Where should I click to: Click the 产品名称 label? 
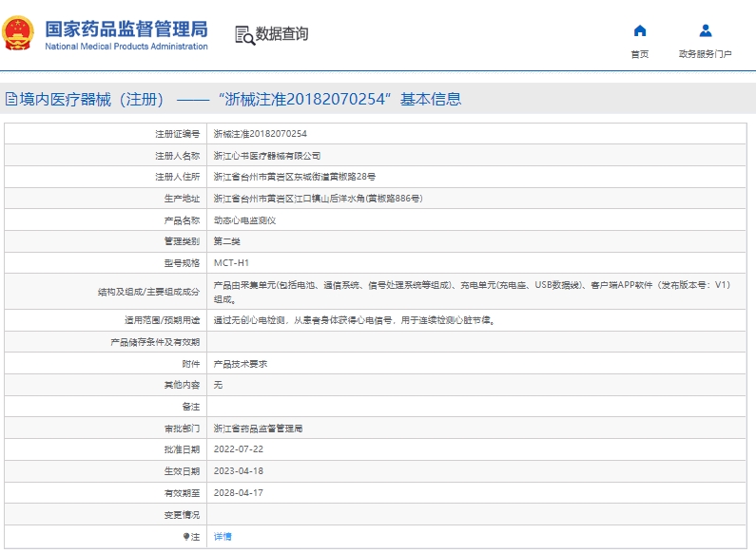coord(182,220)
